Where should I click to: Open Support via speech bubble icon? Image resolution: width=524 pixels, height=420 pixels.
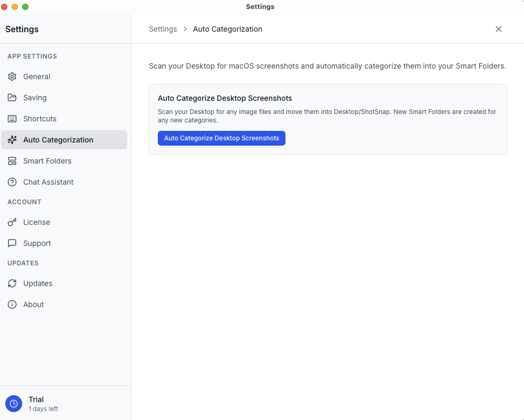point(12,243)
